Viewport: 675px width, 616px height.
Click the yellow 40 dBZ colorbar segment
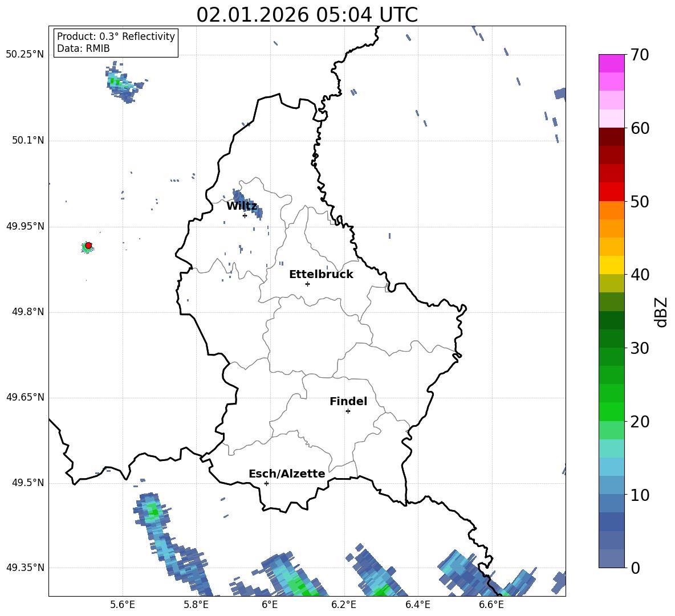tap(611, 265)
